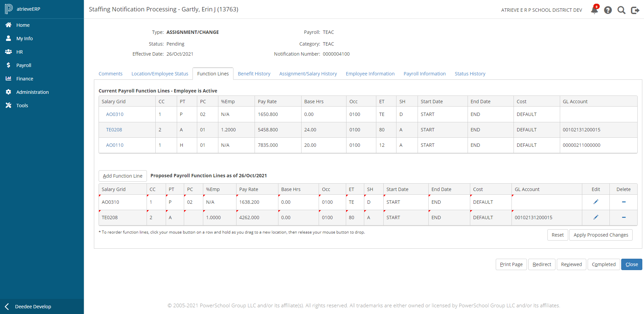Open the Assignment/Salary History tab
Image resolution: width=644 pixels, height=314 pixels.
(x=308, y=74)
